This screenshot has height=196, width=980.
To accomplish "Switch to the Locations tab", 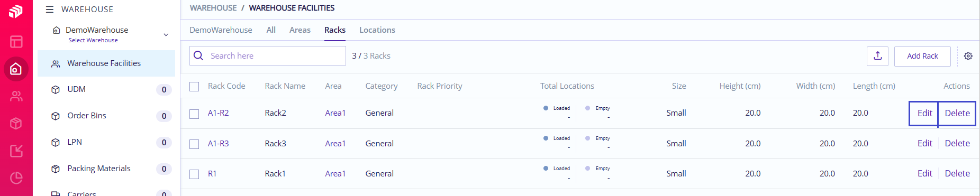I will pyautogui.click(x=377, y=30).
